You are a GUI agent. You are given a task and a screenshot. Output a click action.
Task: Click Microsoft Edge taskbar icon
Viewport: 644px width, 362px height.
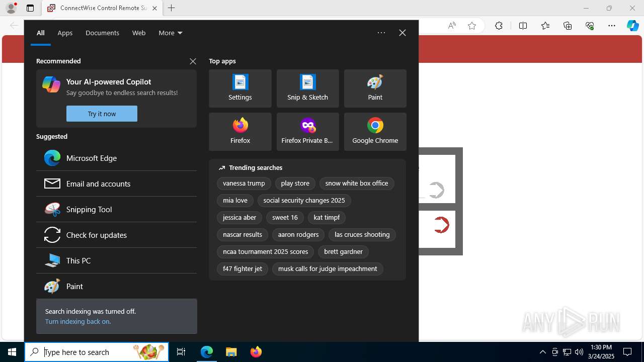point(207,352)
